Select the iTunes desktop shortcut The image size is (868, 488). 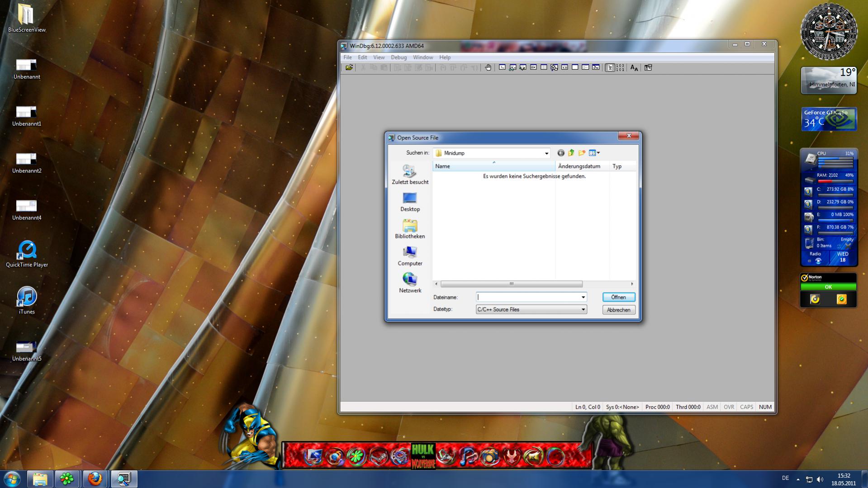[x=27, y=300]
